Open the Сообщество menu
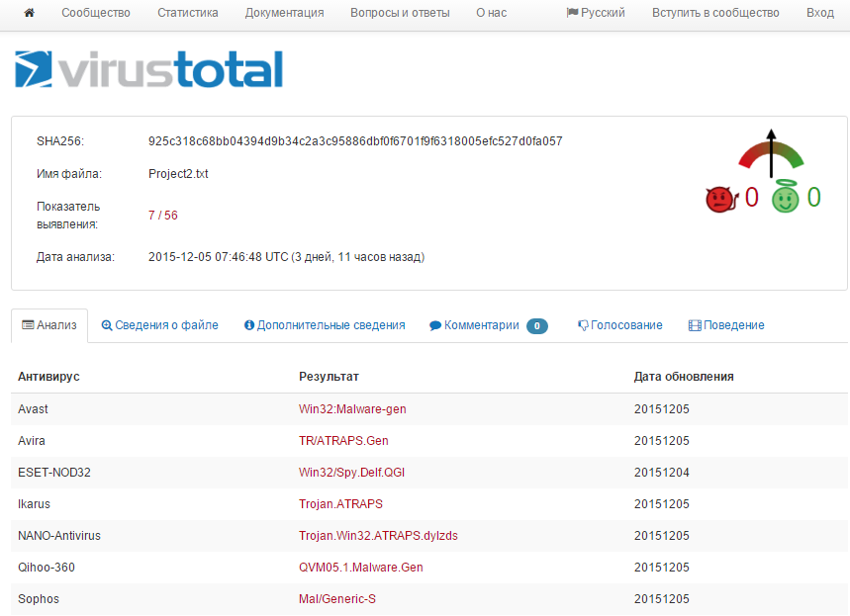 [x=96, y=13]
